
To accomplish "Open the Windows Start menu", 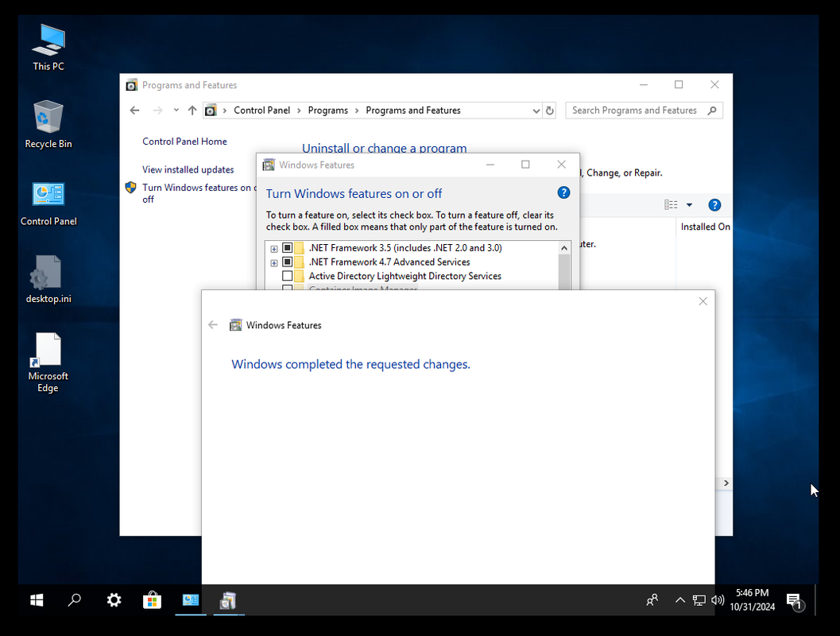I will tap(37, 600).
